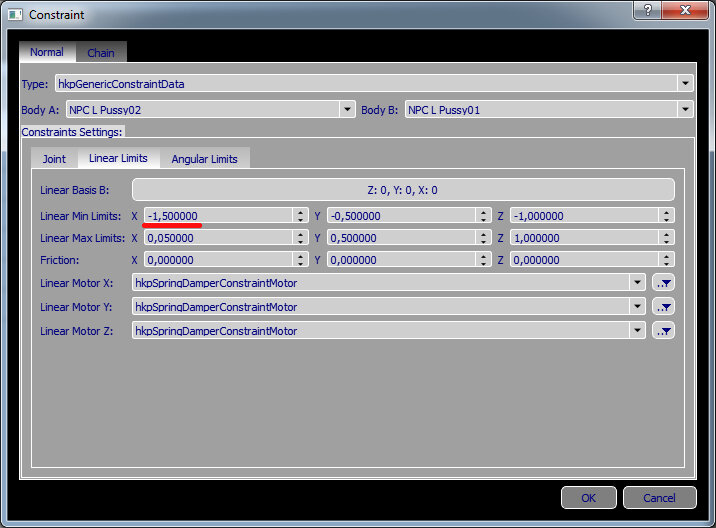
Task: Click the Friction X value field
Action: pos(217,260)
